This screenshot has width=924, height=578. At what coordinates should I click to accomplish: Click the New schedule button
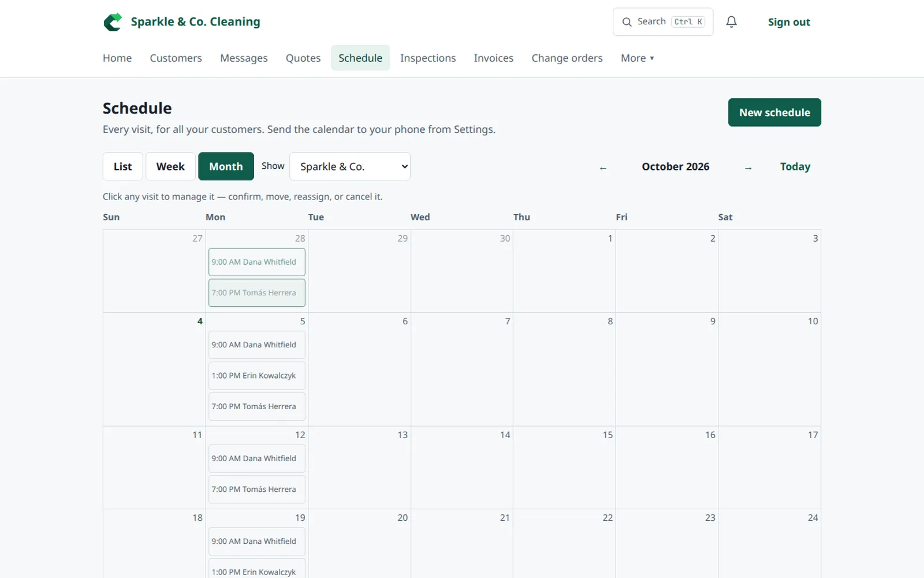(x=774, y=112)
